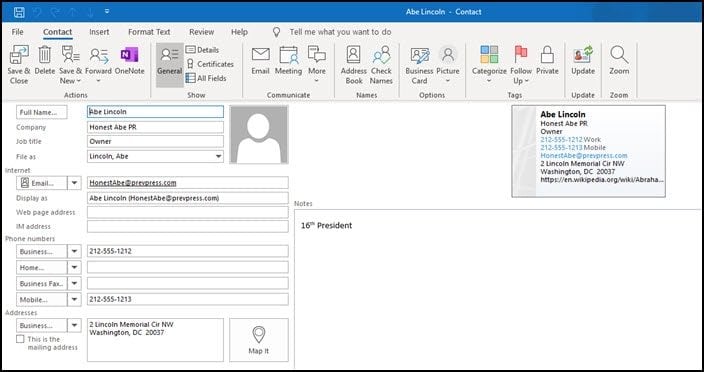Click the Web page address field
The width and height of the screenshot is (704, 372).
188,212
